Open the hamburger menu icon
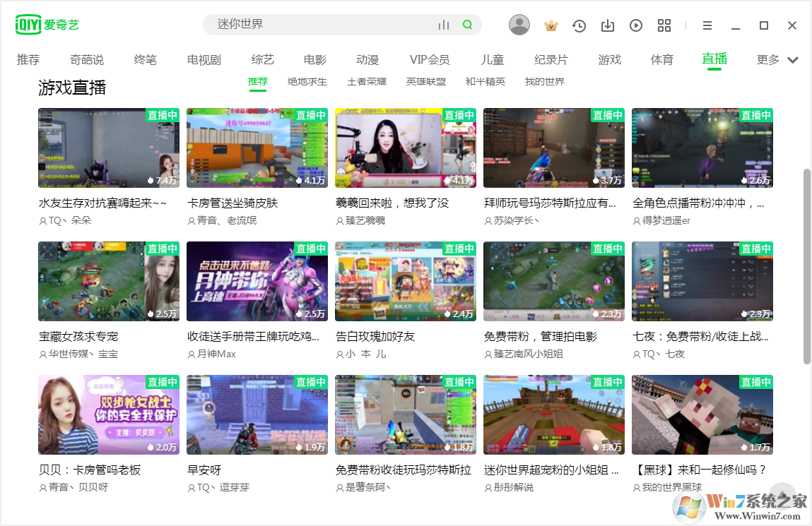Viewport: 812px width, 526px height. [x=707, y=25]
